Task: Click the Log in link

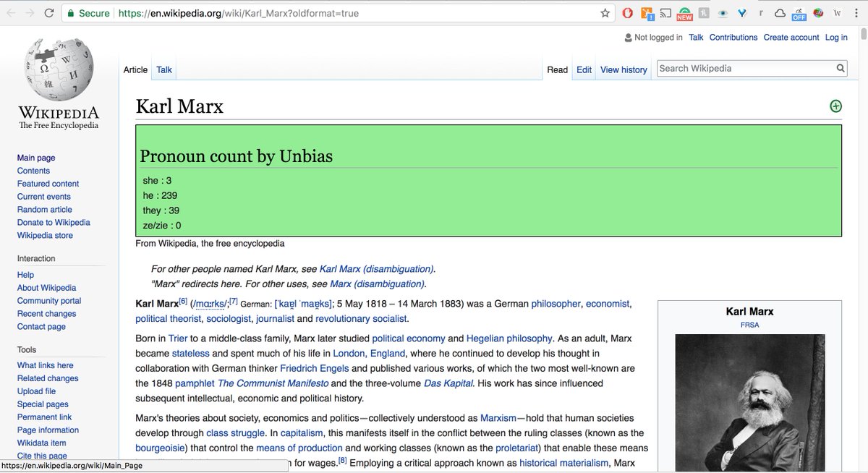Action: pyautogui.click(x=836, y=38)
